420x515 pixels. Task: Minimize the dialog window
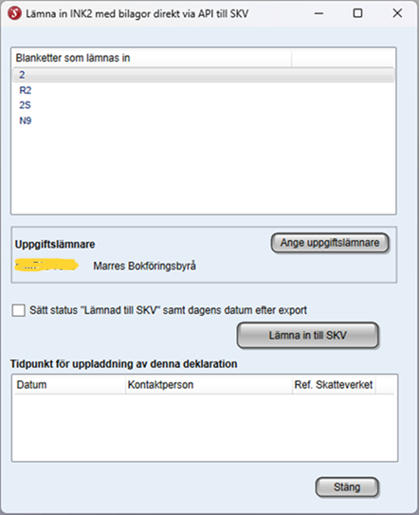[319, 13]
